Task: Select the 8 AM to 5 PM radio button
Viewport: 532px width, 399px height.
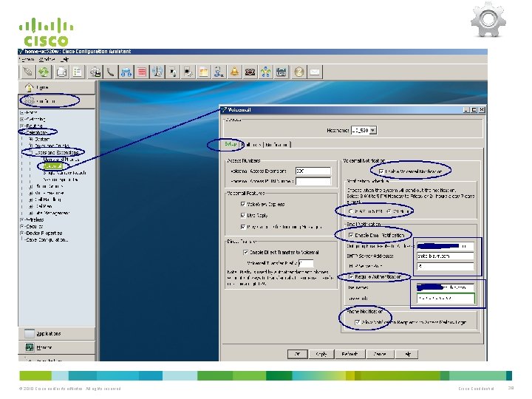Action: pos(350,211)
